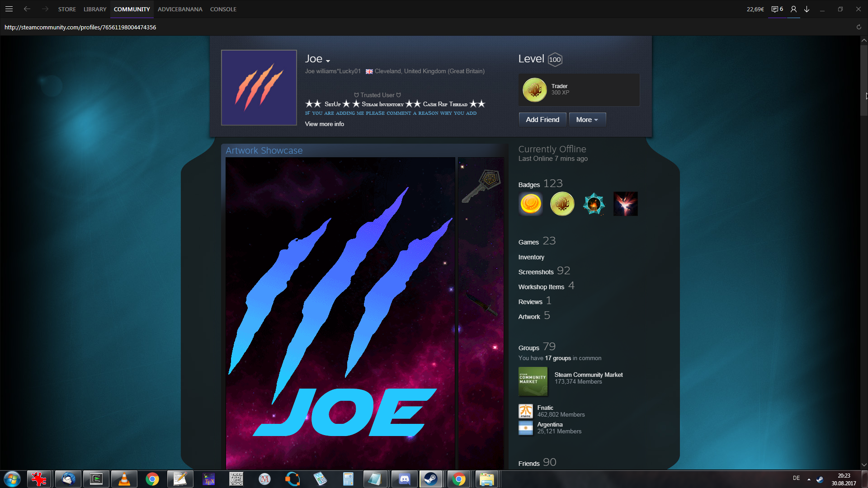This screenshot has width=868, height=488.
Task: Open the Steam Community Market group icon
Action: point(533,381)
